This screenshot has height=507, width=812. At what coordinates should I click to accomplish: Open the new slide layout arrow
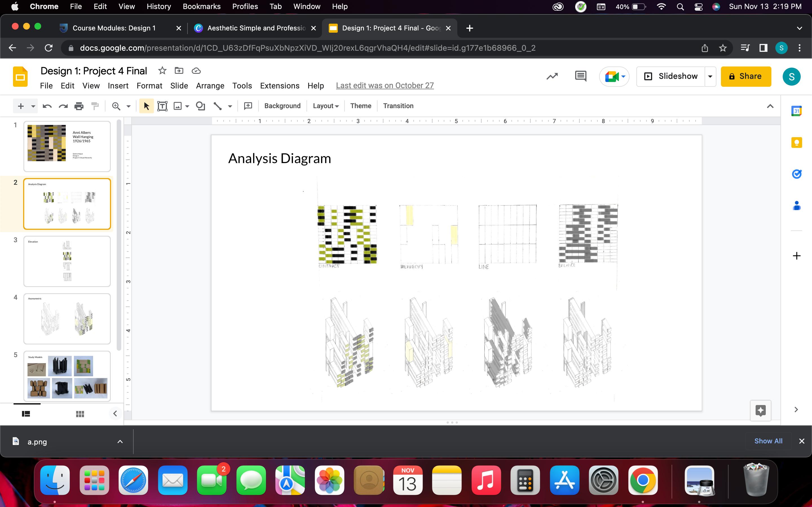[33, 106]
